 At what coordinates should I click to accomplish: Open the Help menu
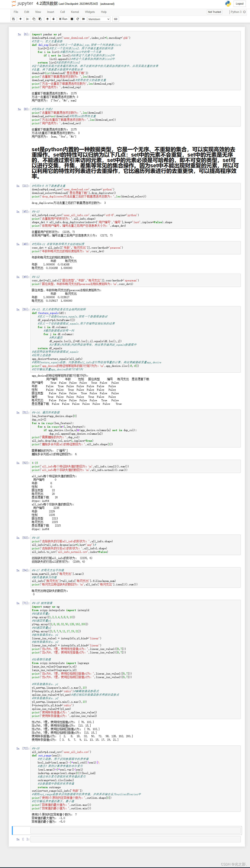[x=104, y=12]
